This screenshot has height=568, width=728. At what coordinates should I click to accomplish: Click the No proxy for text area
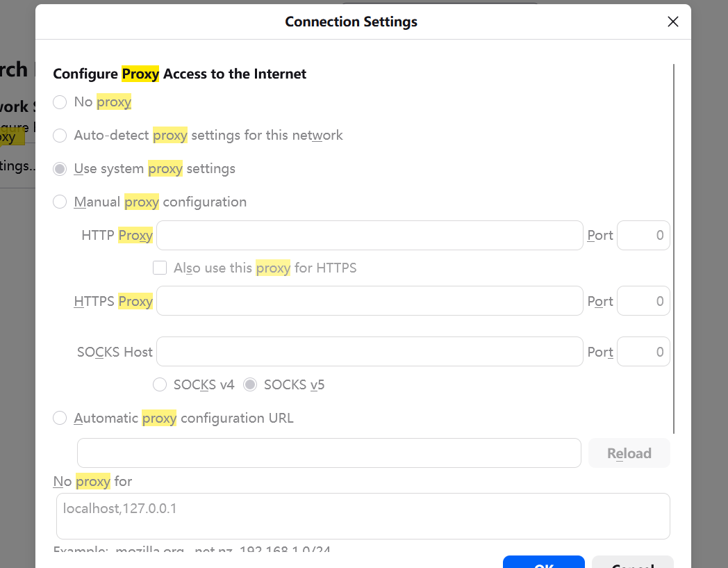coord(363,517)
